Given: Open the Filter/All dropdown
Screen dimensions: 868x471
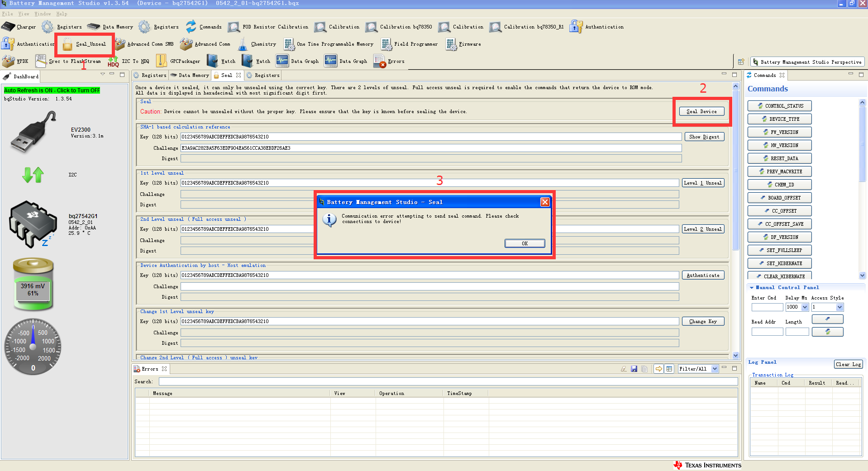Looking at the screenshot, I should pyautogui.click(x=715, y=369).
